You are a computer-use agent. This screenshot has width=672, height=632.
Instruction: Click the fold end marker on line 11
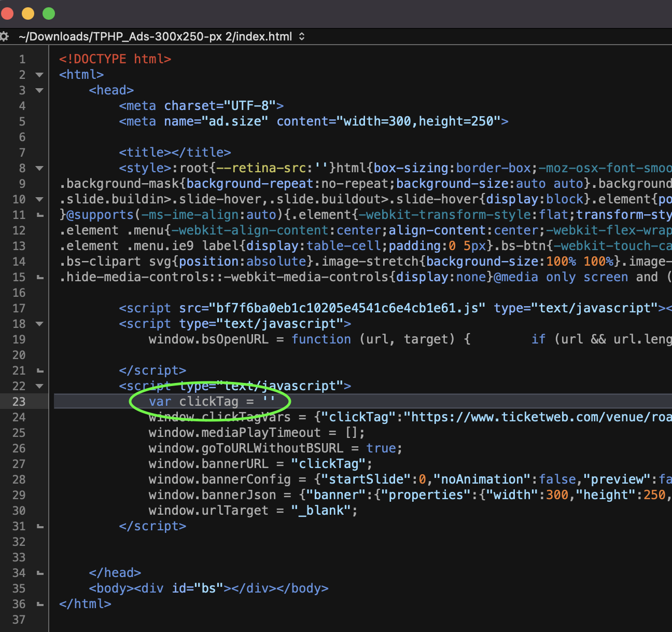40,215
